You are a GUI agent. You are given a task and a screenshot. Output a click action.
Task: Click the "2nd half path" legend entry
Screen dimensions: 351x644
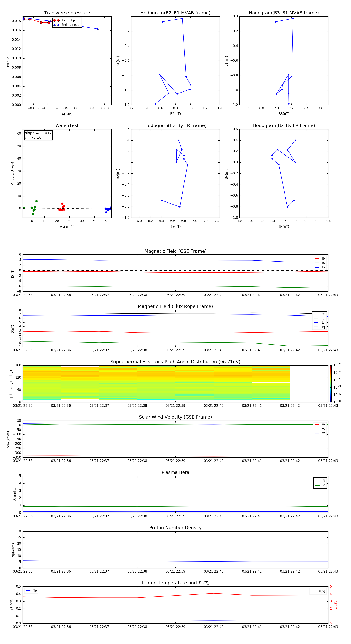pos(67,25)
